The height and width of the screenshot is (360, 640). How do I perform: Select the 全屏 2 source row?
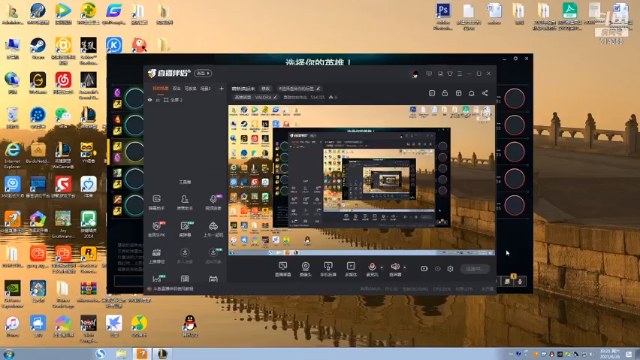[185, 100]
